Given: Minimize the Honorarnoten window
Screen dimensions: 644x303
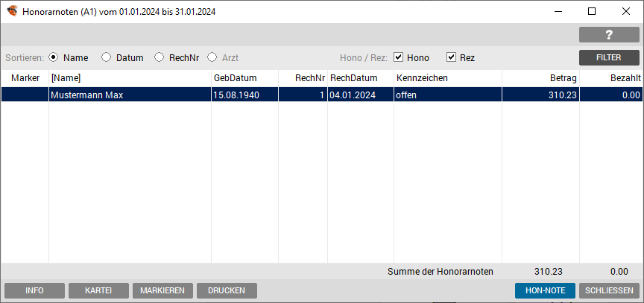Looking at the screenshot, I should [x=558, y=11].
